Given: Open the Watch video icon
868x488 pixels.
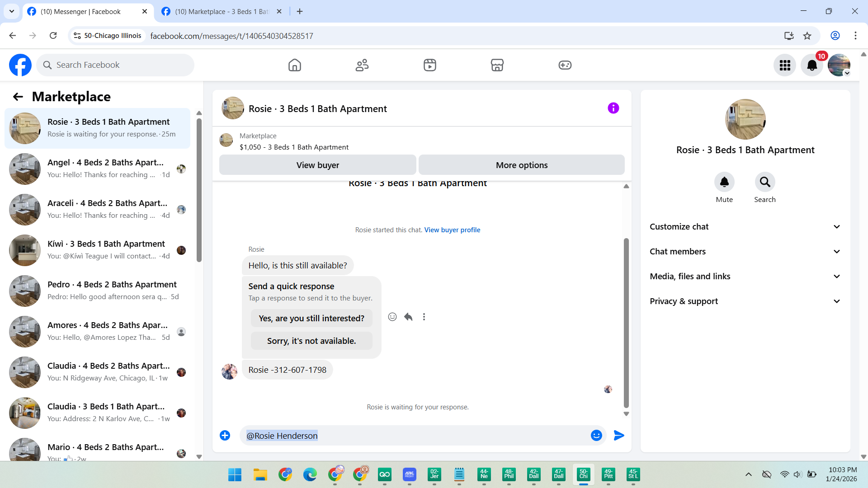Looking at the screenshot, I should [429, 65].
